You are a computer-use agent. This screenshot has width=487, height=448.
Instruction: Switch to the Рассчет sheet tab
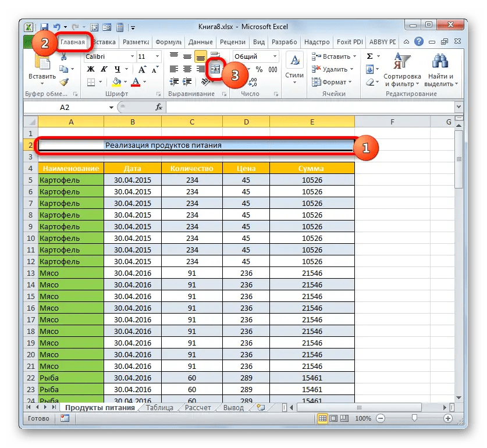[x=198, y=408]
